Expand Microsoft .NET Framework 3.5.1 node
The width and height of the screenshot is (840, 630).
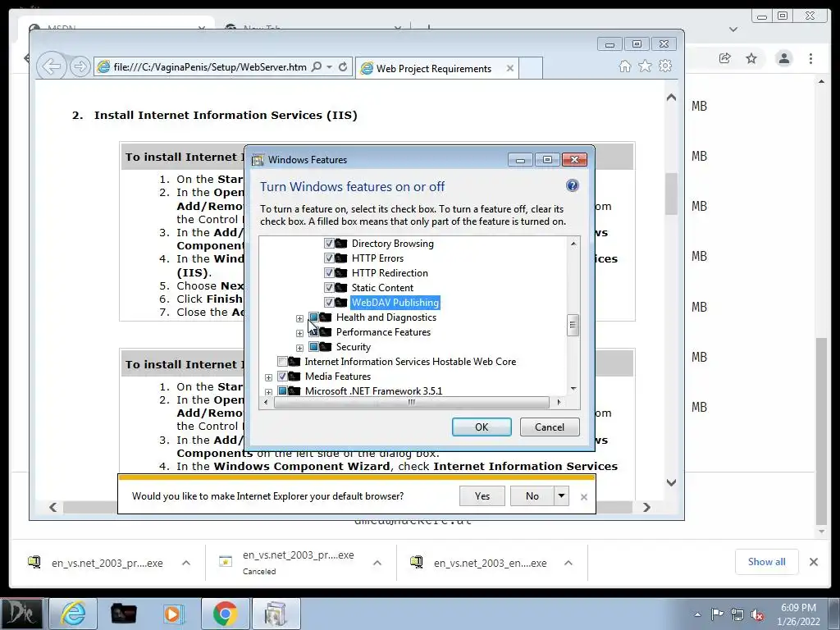268,391
